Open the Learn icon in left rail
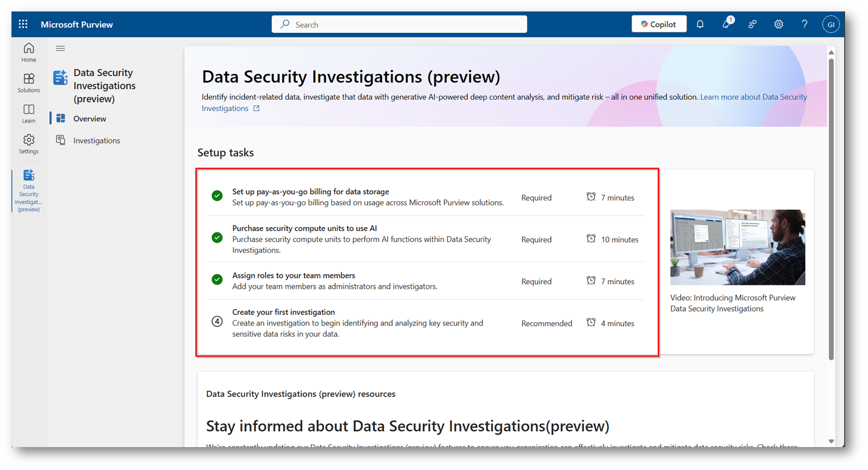The height and width of the screenshot is (470, 868). [29, 114]
